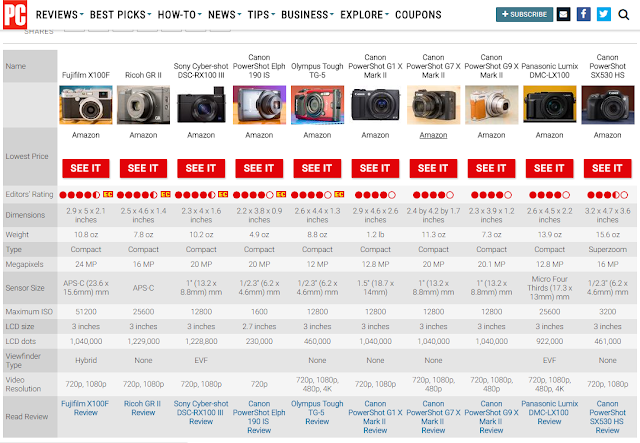Open Amazon link under Fujifilm X100F
The width and height of the screenshot is (640, 443).
86,135
